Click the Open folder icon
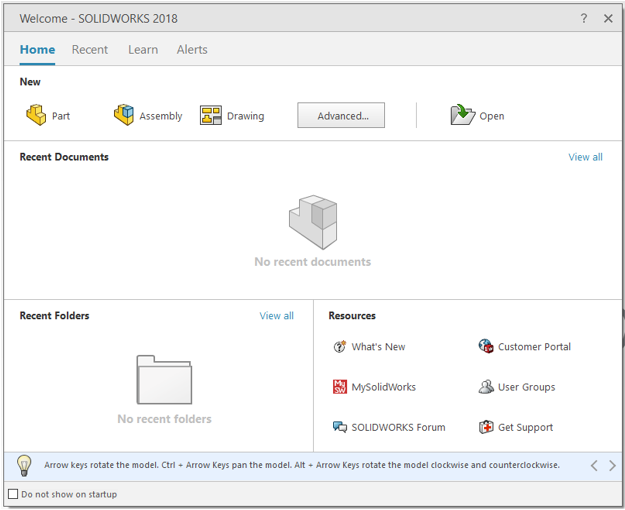Screen dimensions: 625x510 click(463, 115)
